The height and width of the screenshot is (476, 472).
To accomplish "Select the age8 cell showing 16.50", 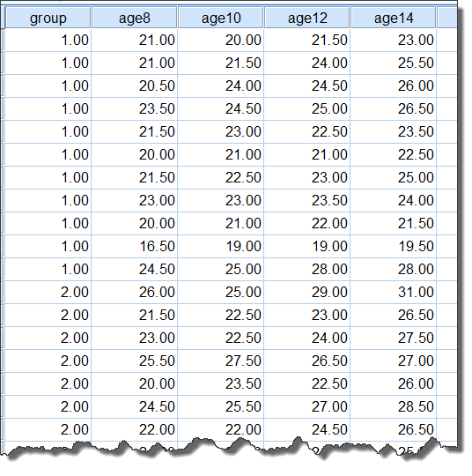I will (x=135, y=246).
